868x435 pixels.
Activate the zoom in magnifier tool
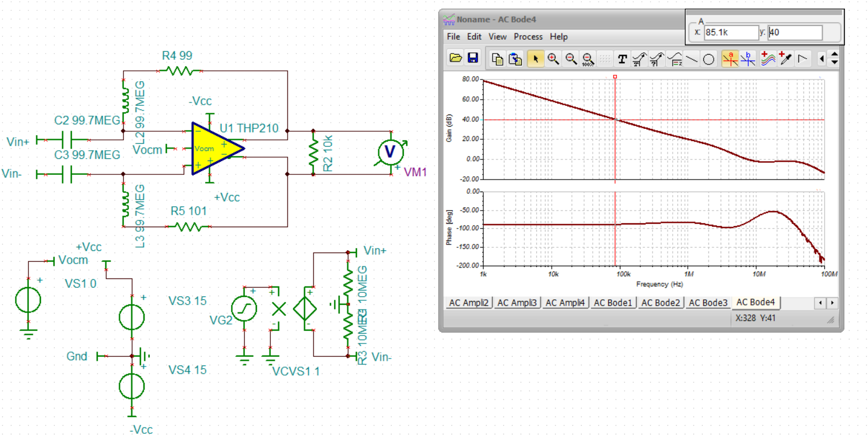[x=554, y=59]
